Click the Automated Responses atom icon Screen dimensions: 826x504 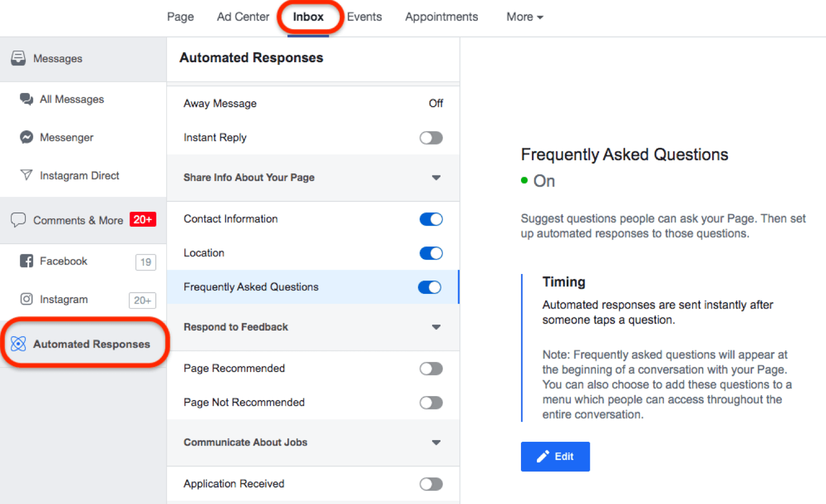18,344
